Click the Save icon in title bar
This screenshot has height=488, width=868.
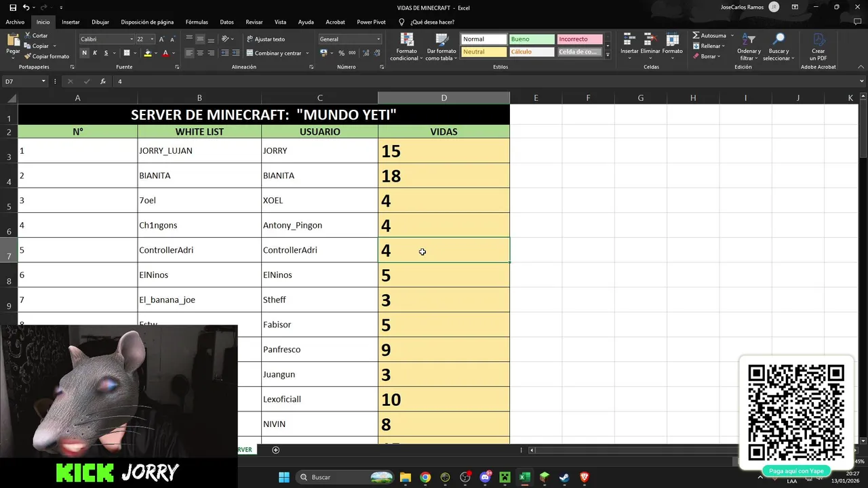pyautogui.click(x=13, y=7)
